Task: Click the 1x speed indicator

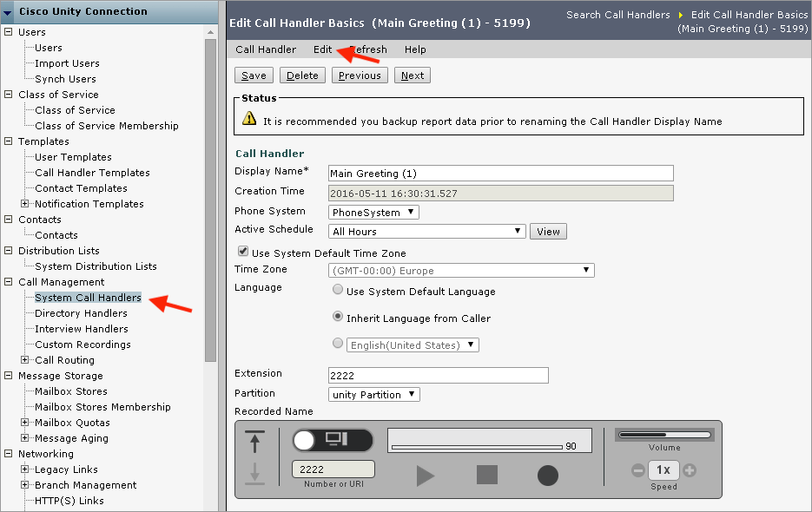Action: click(663, 470)
